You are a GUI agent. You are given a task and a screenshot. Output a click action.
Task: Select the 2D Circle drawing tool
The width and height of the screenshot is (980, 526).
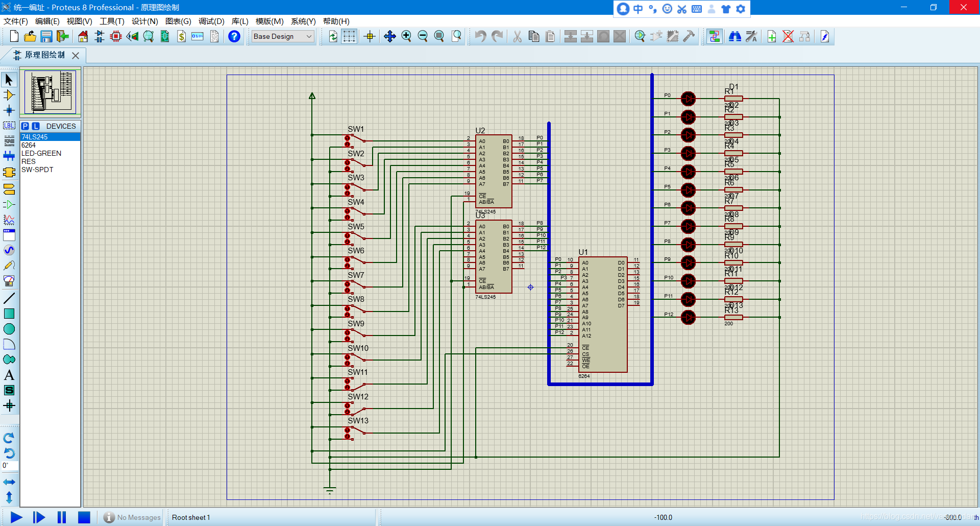9,329
